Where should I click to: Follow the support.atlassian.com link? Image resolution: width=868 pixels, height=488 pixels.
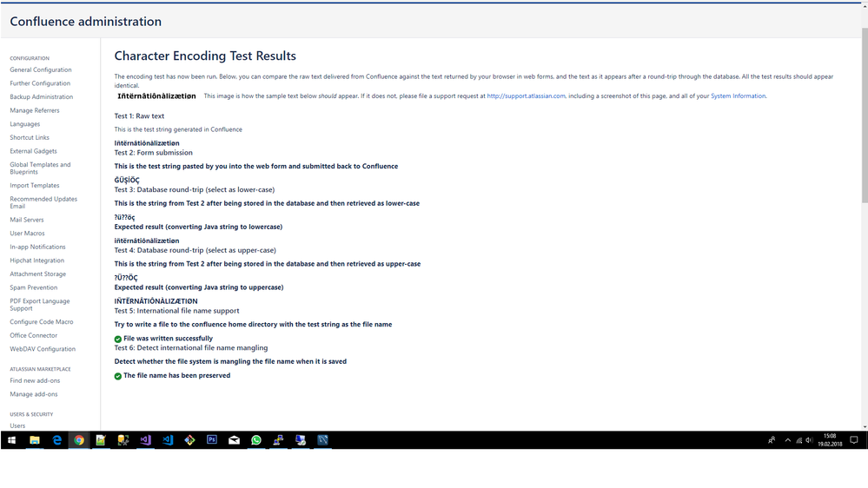(526, 96)
